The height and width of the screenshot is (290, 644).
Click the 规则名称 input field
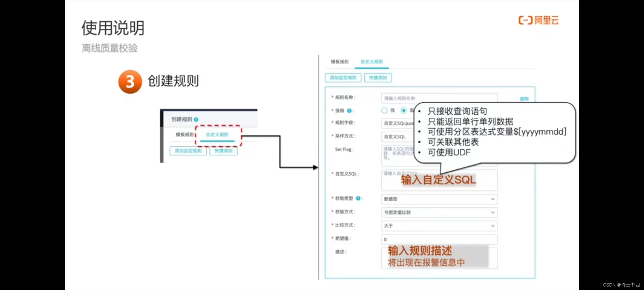point(439,98)
